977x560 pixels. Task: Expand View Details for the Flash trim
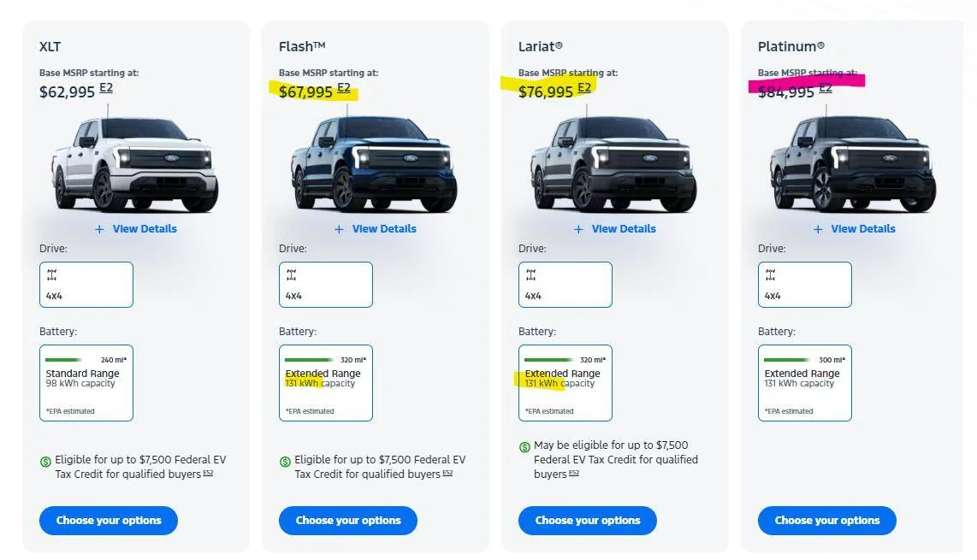click(x=383, y=229)
